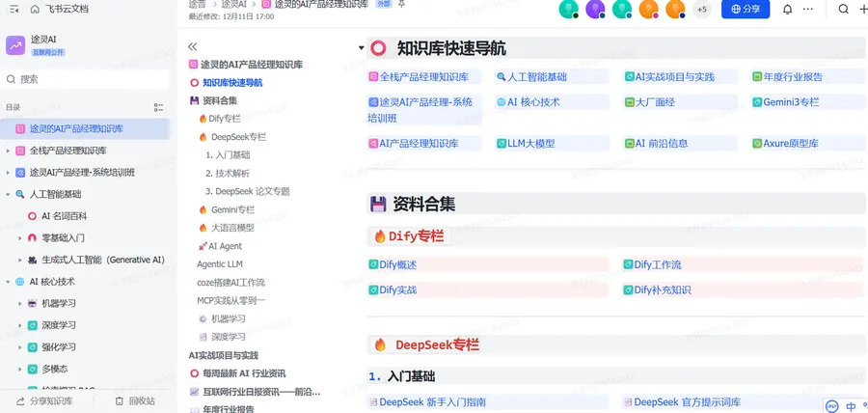The width and height of the screenshot is (868, 413).
Task: Open the 年度行业报告 navigation link
Action: point(793,77)
